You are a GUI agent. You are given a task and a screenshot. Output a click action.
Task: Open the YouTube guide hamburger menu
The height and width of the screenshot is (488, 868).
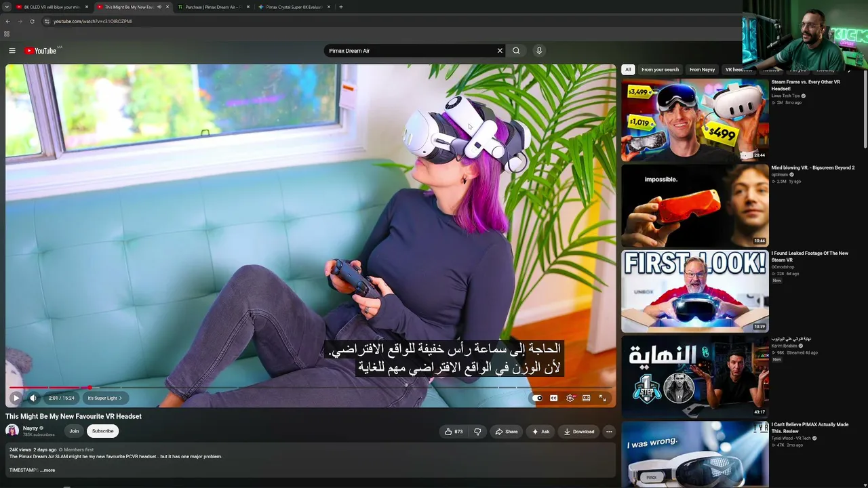click(x=12, y=51)
